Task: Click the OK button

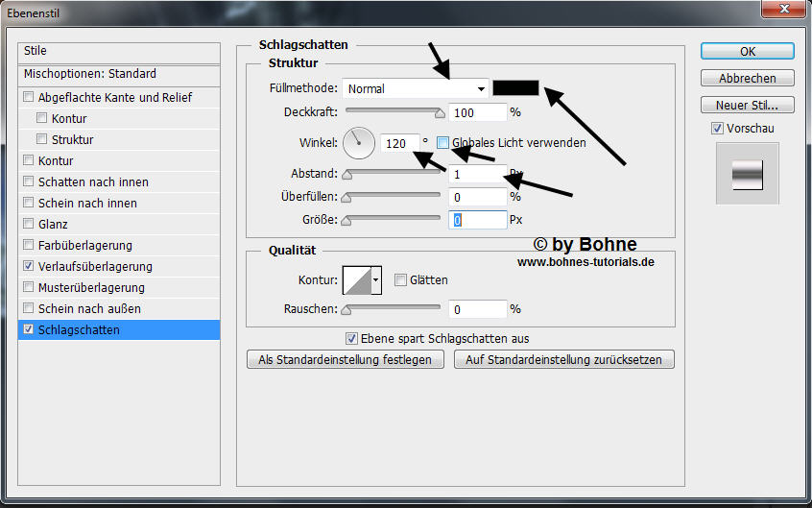Action: pyautogui.click(x=747, y=51)
